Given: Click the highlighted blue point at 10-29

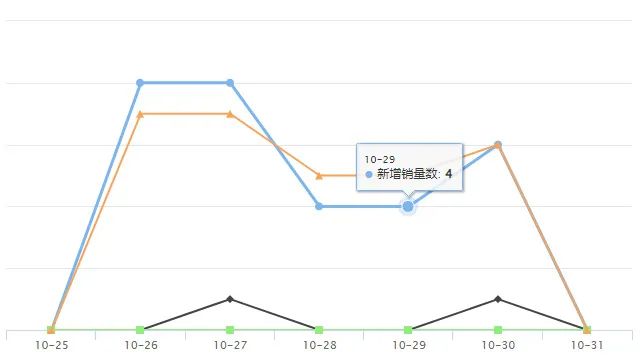Looking at the screenshot, I should [x=408, y=207].
